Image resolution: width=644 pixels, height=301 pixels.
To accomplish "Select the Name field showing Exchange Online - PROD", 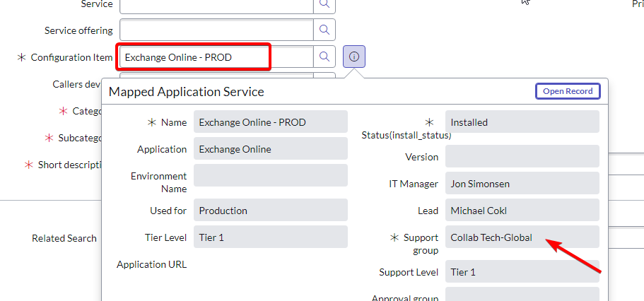I will (x=270, y=122).
